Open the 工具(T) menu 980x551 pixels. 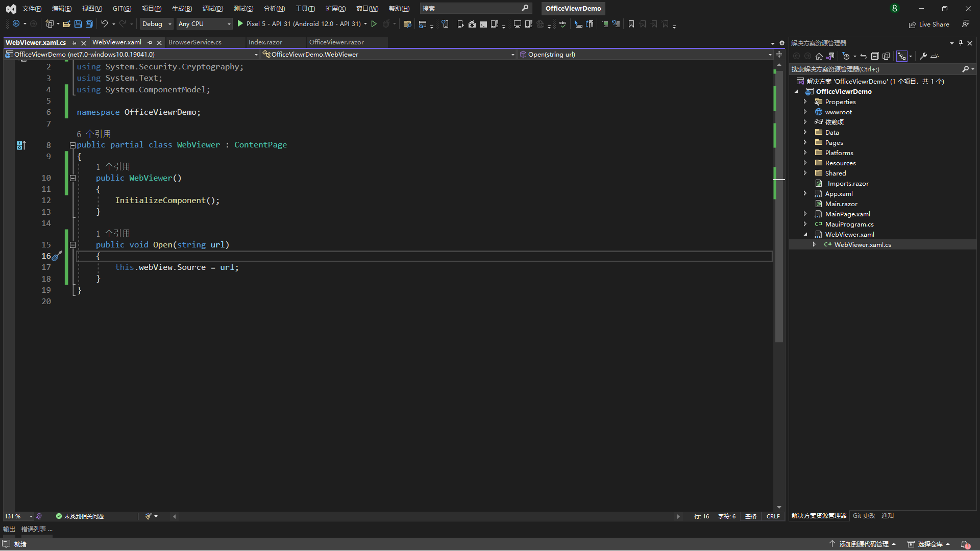305,8
